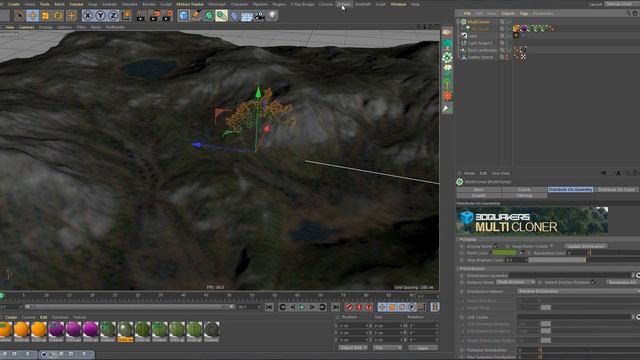Expand the MultiCloner tree item

[459, 22]
